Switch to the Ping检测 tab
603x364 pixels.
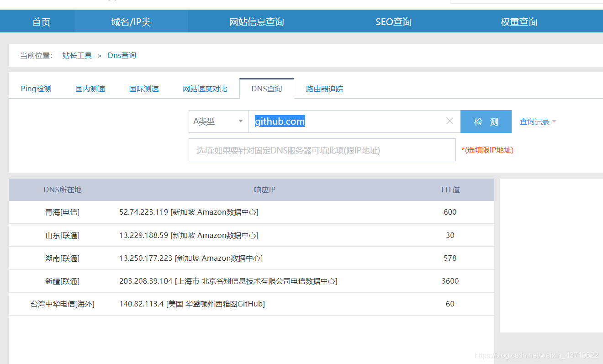point(36,88)
